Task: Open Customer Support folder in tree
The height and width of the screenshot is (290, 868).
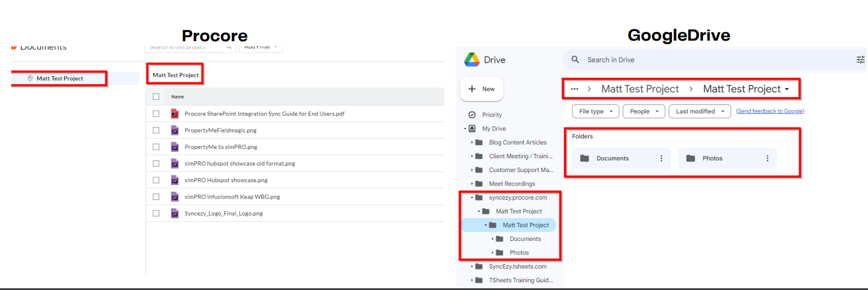Action: click(521, 170)
